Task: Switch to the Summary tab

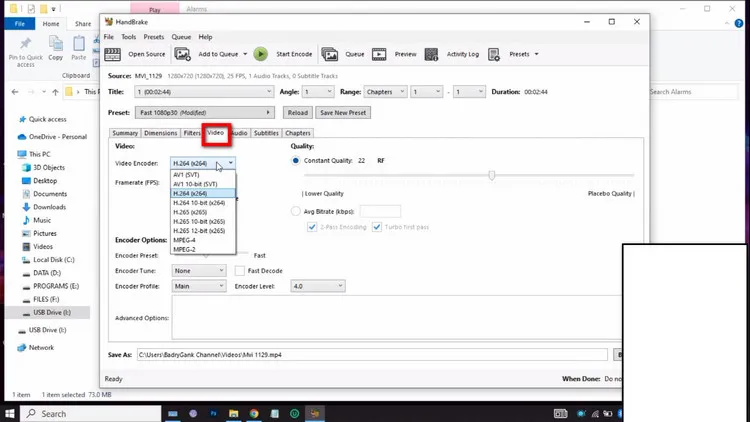Action: (x=125, y=133)
